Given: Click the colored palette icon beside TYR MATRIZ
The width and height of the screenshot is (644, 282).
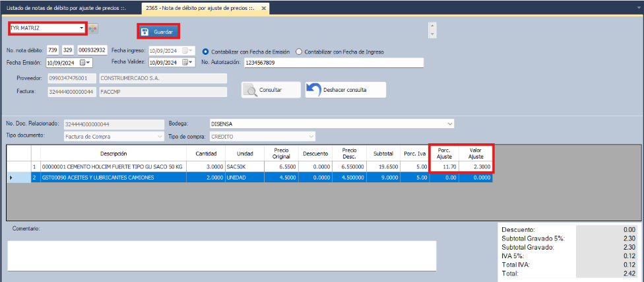Looking at the screenshot, I should (93, 29).
